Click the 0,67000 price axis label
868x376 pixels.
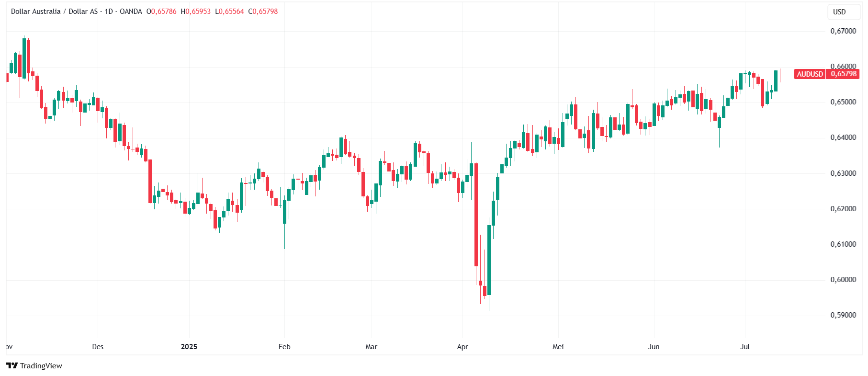point(843,31)
